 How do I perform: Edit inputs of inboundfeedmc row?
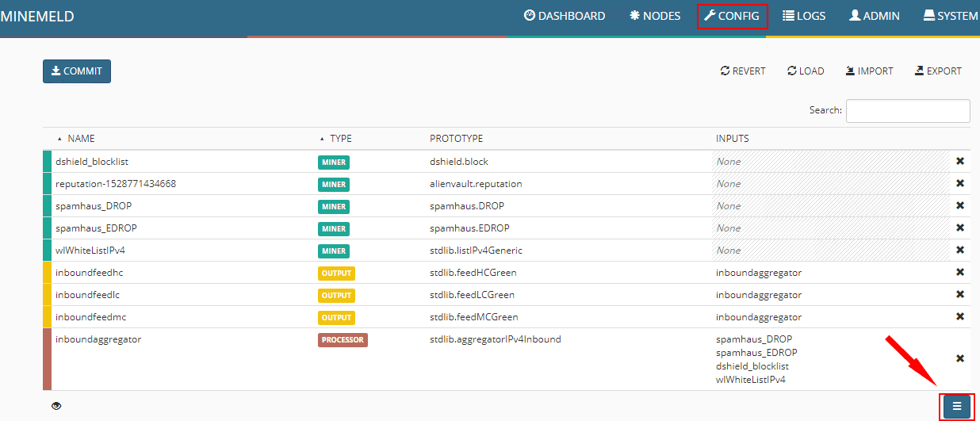[x=759, y=317]
